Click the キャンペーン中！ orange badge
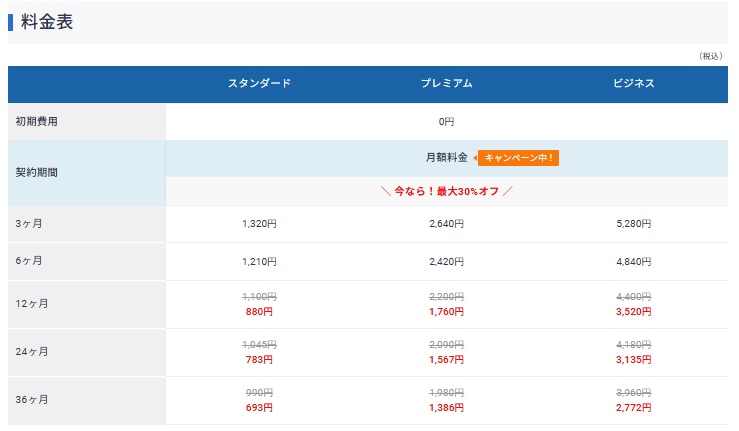The height and width of the screenshot is (431, 739). point(517,158)
